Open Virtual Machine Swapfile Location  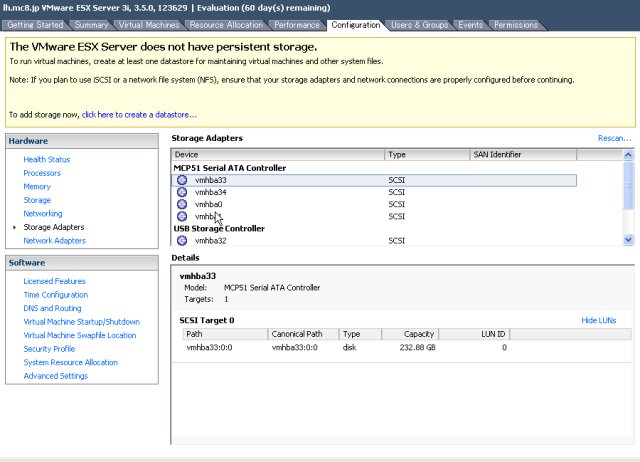click(x=80, y=335)
